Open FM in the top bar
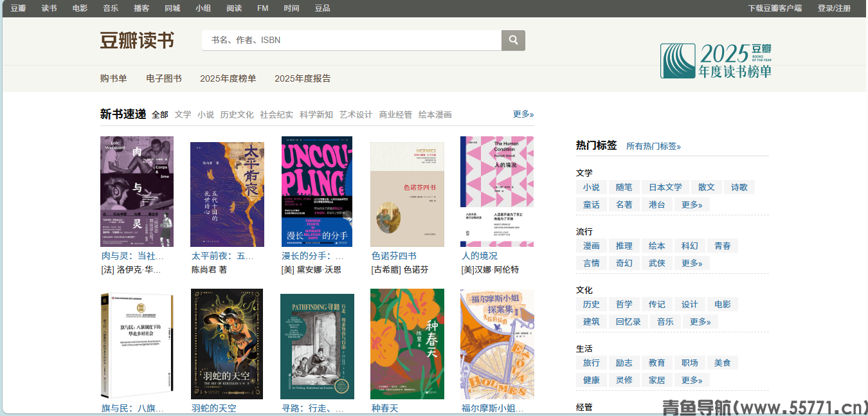 coord(262,8)
